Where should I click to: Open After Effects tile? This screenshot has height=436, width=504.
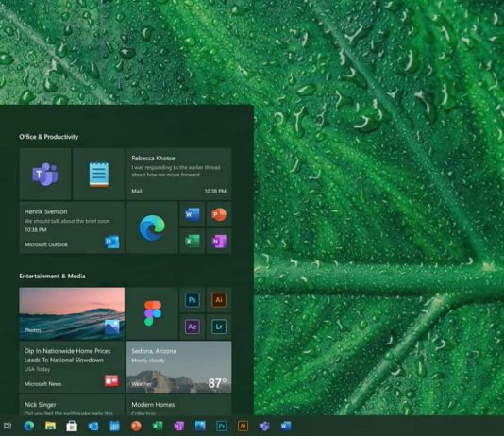(193, 327)
